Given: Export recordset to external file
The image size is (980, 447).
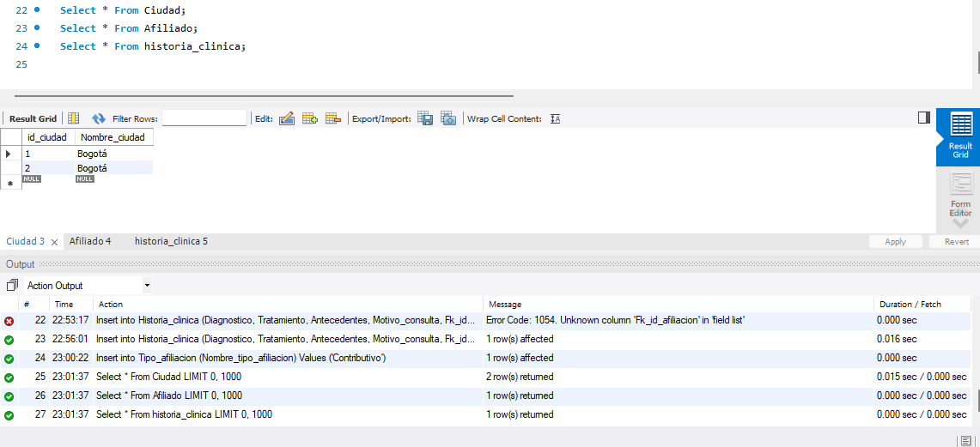Looking at the screenshot, I should pos(425,118).
